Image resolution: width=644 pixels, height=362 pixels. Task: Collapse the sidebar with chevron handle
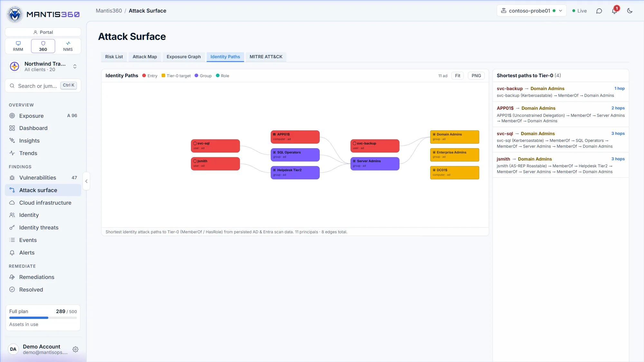pos(86,181)
